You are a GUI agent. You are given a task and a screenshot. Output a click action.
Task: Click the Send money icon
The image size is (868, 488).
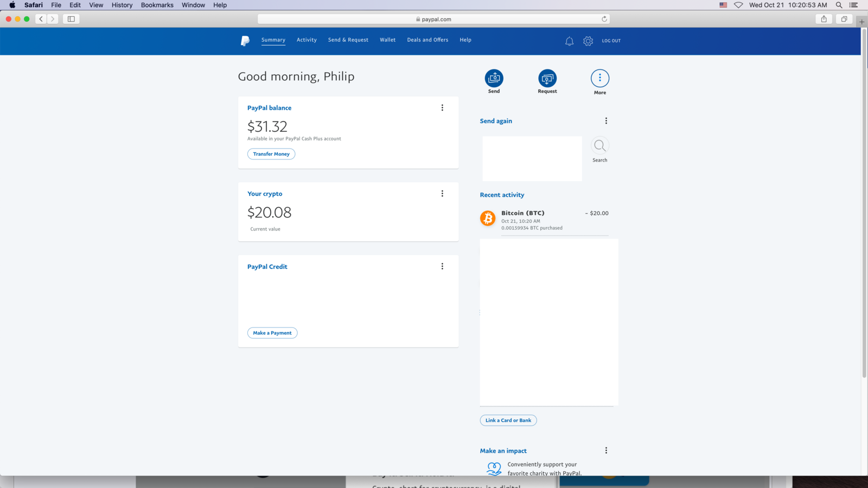tap(494, 78)
